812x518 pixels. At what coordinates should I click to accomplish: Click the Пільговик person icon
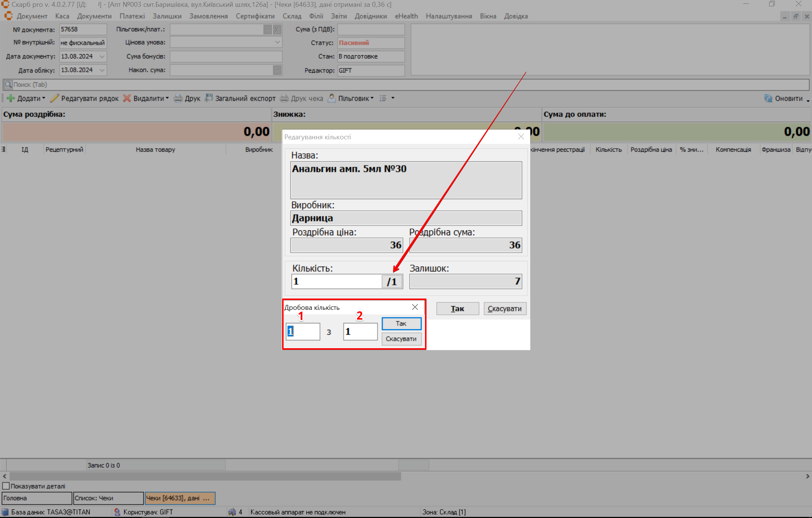331,98
